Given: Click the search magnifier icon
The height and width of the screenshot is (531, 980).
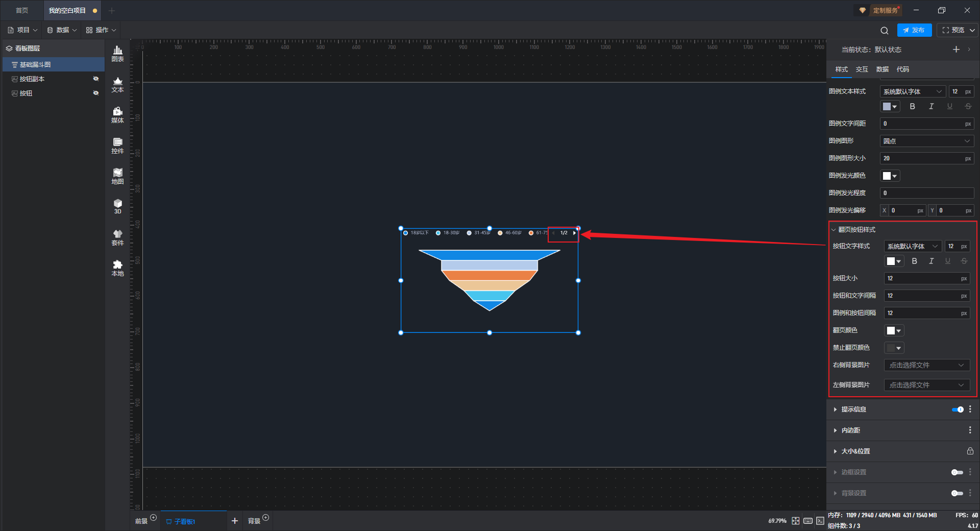Looking at the screenshot, I should (885, 31).
